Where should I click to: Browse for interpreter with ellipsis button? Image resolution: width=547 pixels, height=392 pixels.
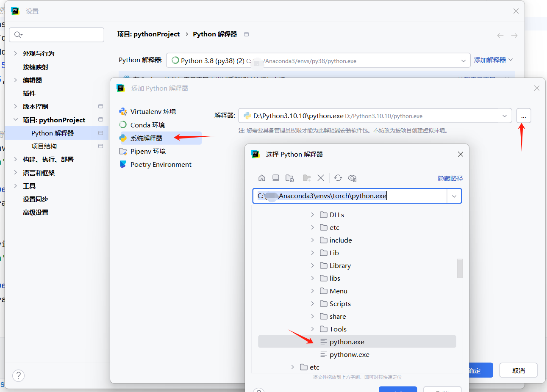(524, 116)
